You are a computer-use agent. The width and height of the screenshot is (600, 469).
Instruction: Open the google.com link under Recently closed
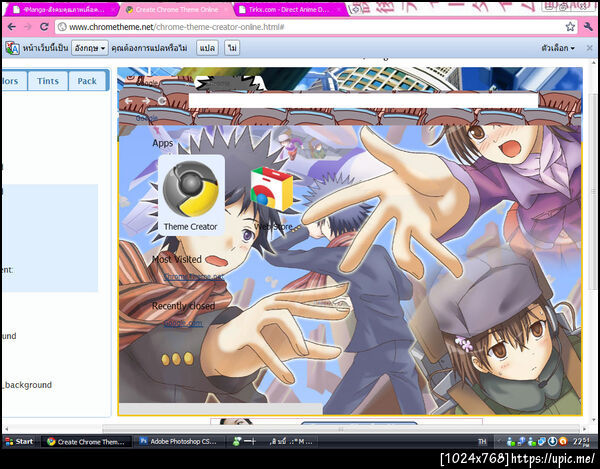coord(183,323)
